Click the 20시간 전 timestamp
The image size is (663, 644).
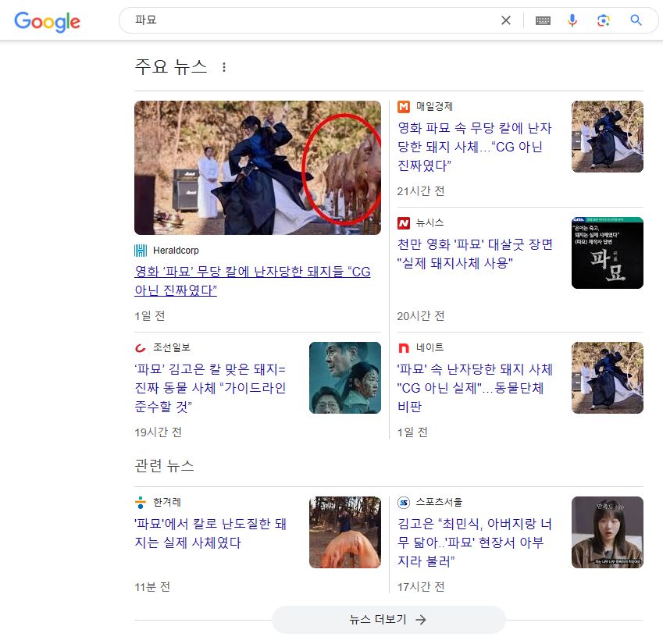tap(421, 316)
